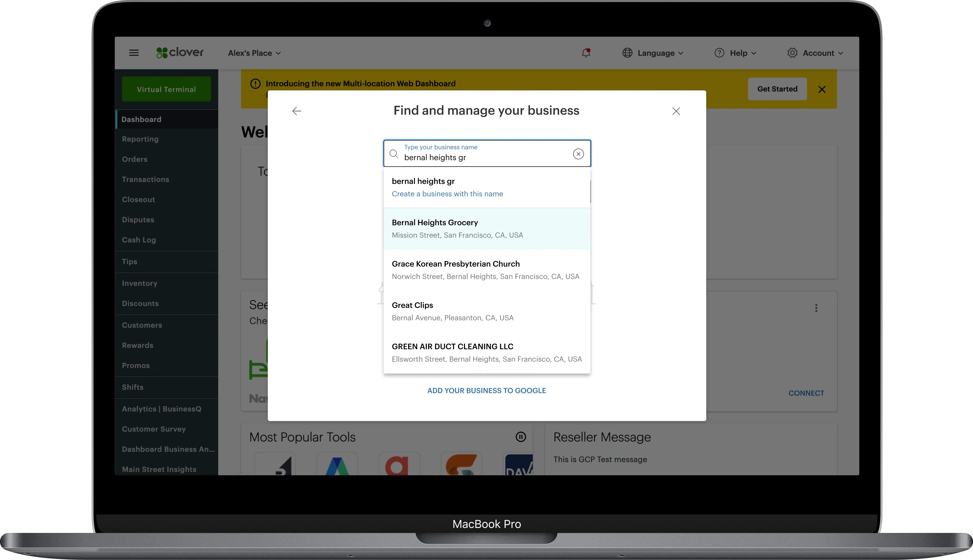973x560 pixels.
Task: Open Inventory from the sidebar
Action: point(139,283)
